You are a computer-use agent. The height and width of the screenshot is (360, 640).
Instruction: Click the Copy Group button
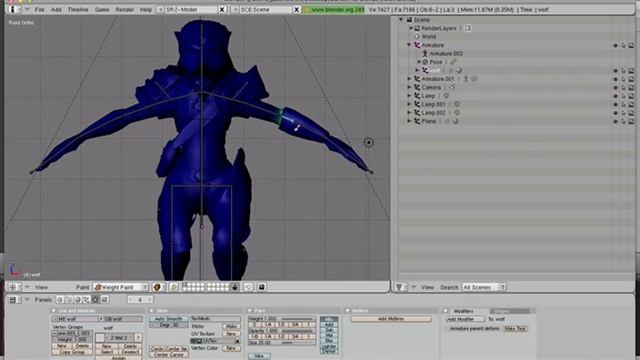tap(72, 352)
